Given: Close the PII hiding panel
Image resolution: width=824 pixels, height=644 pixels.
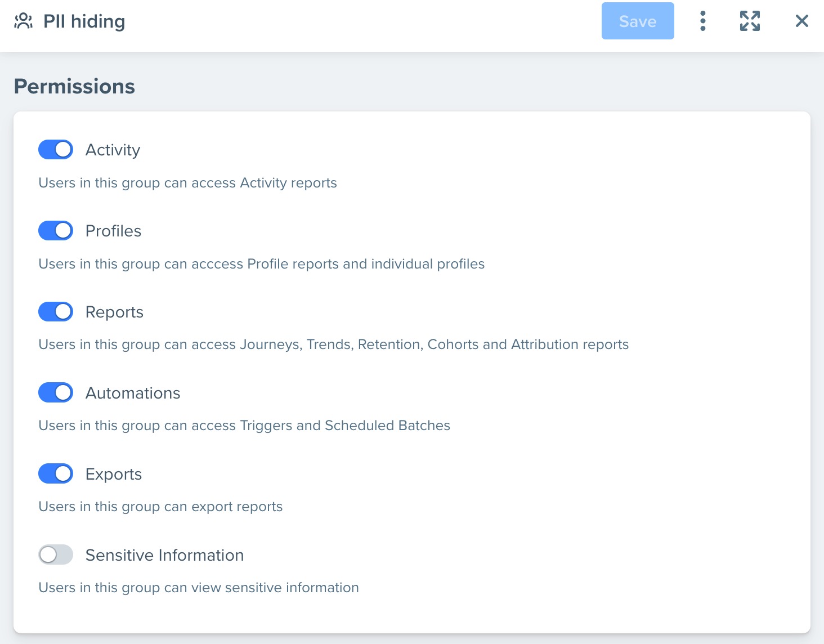Looking at the screenshot, I should tap(802, 21).
